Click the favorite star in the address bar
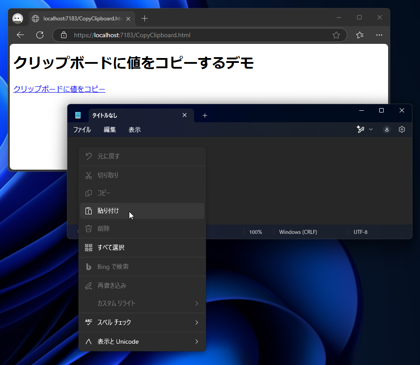Image resolution: width=420 pixels, height=365 pixels. coord(336,35)
